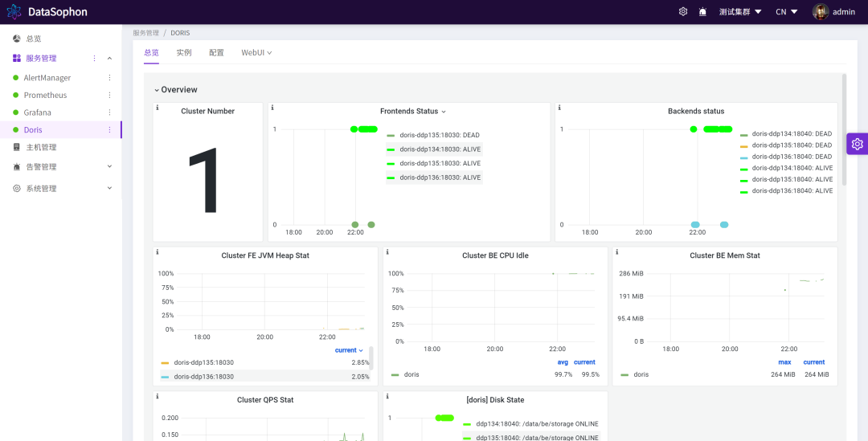The image size is (868, 441).
Task: Click info icon on [doris] Disk State panel
Action: click(x=387, y=397)
